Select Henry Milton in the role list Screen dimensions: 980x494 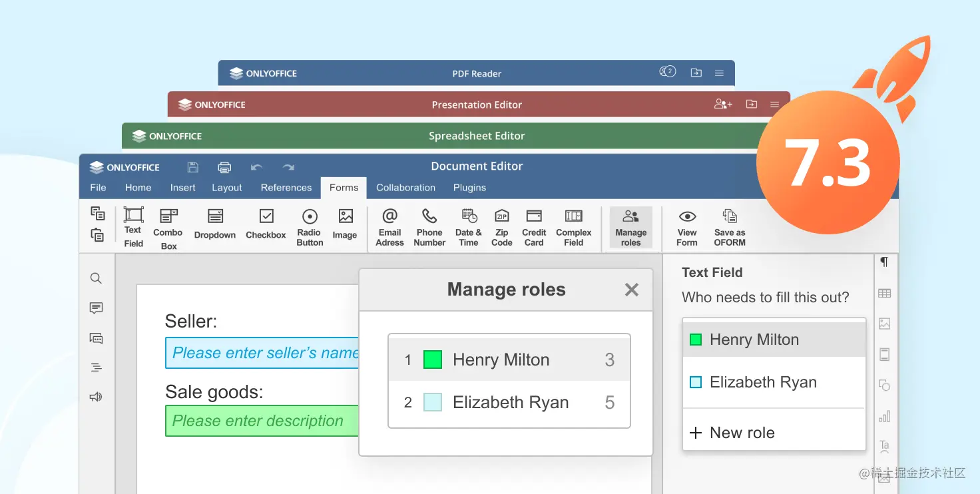tap(754, 340)
